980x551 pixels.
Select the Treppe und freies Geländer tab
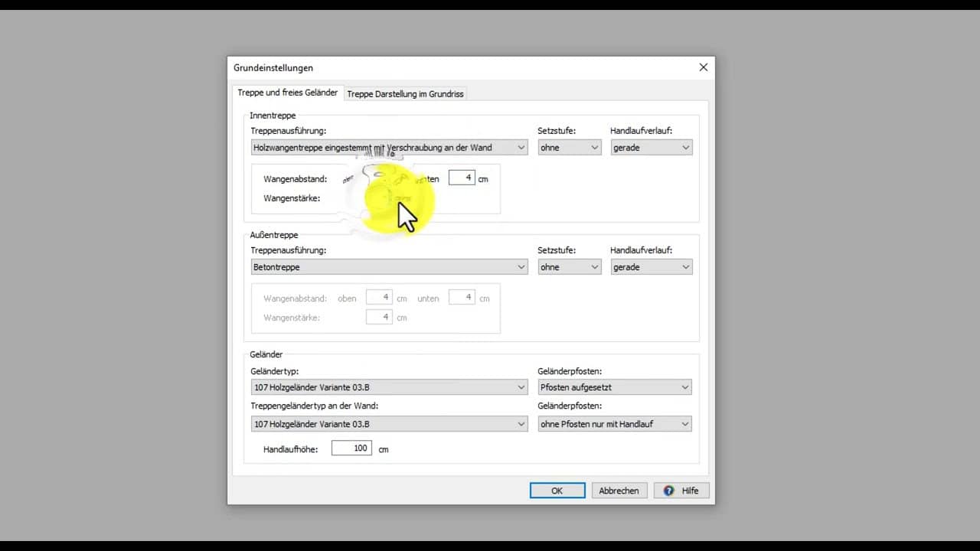(287, 93)
